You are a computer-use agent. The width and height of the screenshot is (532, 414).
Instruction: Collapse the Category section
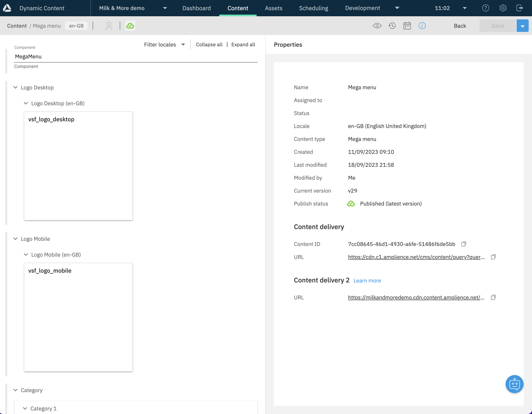[15, 390]
